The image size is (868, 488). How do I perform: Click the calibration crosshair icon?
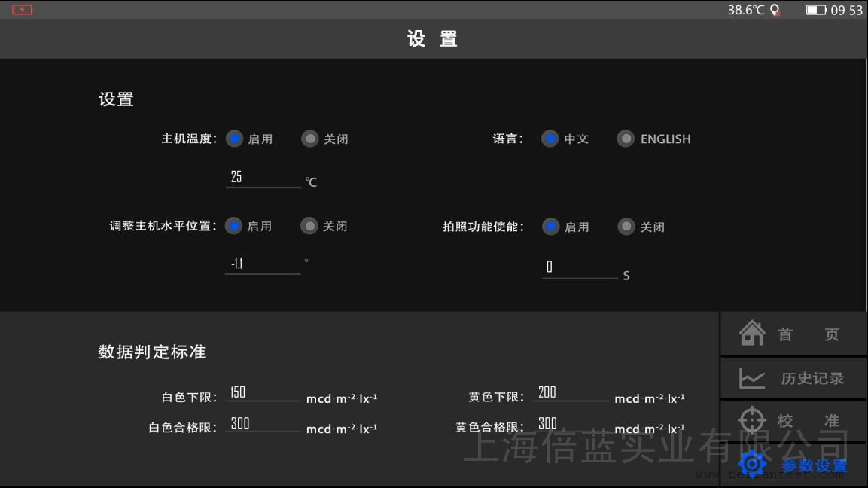click(752, 420)
